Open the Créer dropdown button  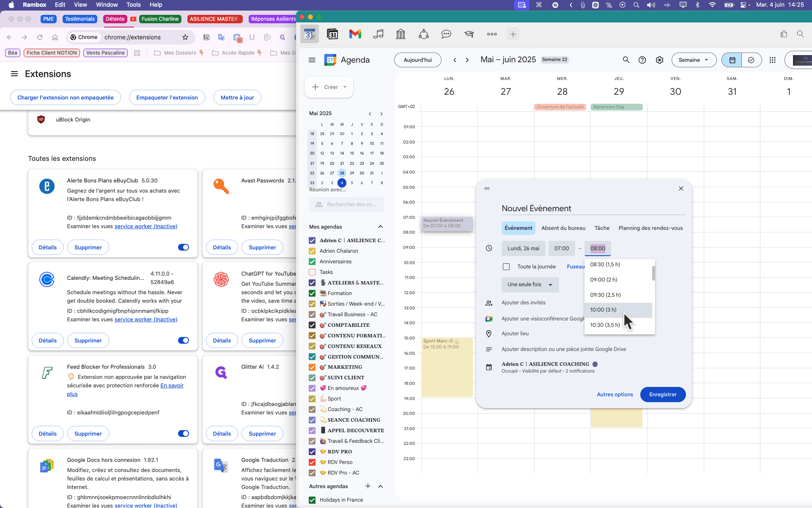tap(329, 87)
